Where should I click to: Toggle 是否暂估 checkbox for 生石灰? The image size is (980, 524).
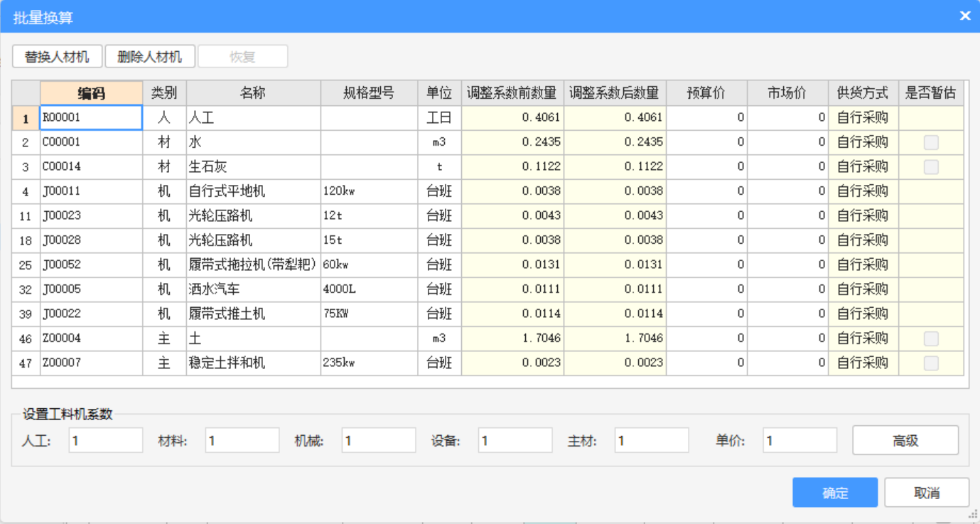(930, 167)
